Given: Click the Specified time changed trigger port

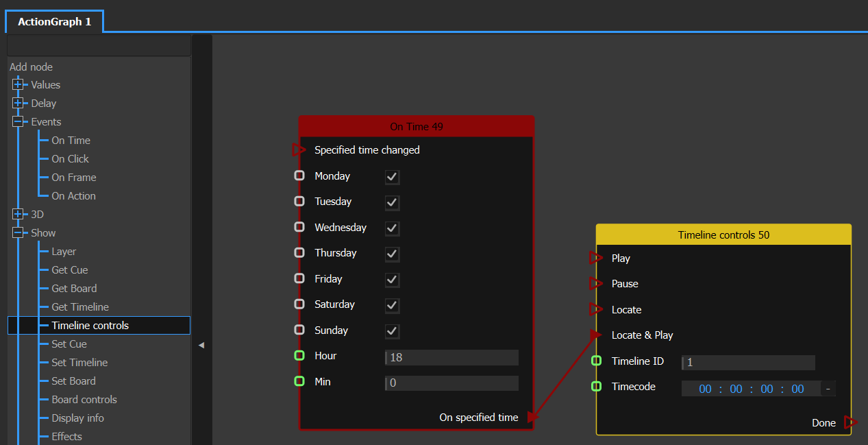Looking at the screenshot, I should (x=299, y=149).
